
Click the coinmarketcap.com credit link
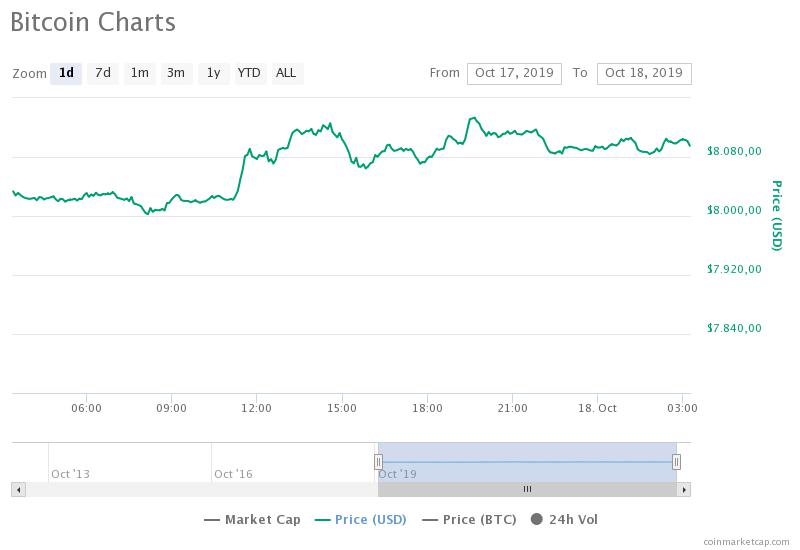(x=746, y=542)
